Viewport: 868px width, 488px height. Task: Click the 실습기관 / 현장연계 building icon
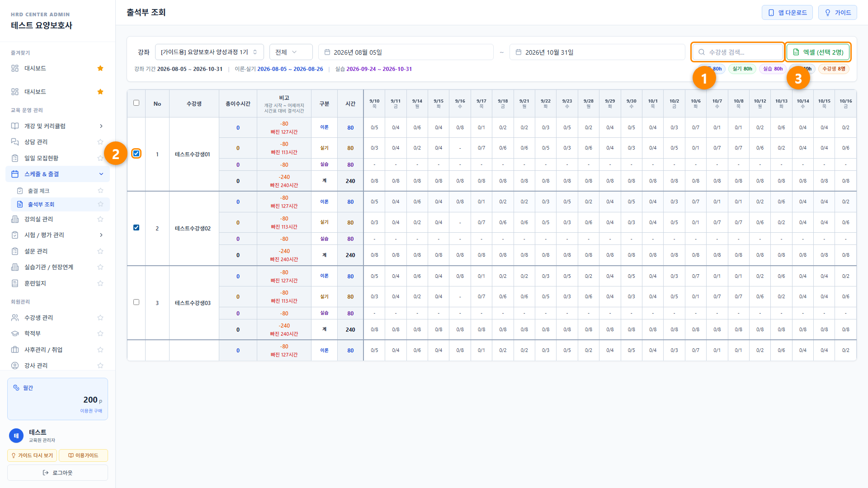(x=15, y=267)
